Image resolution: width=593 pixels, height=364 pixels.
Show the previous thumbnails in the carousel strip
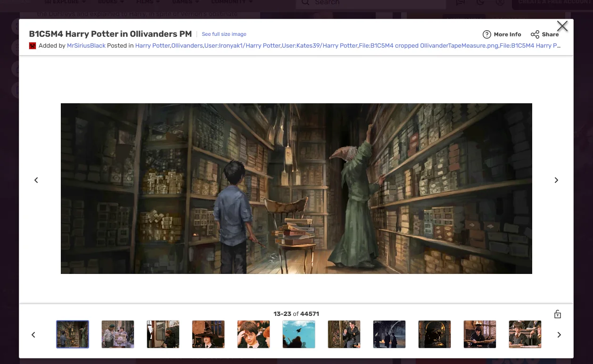pos(33,335)
